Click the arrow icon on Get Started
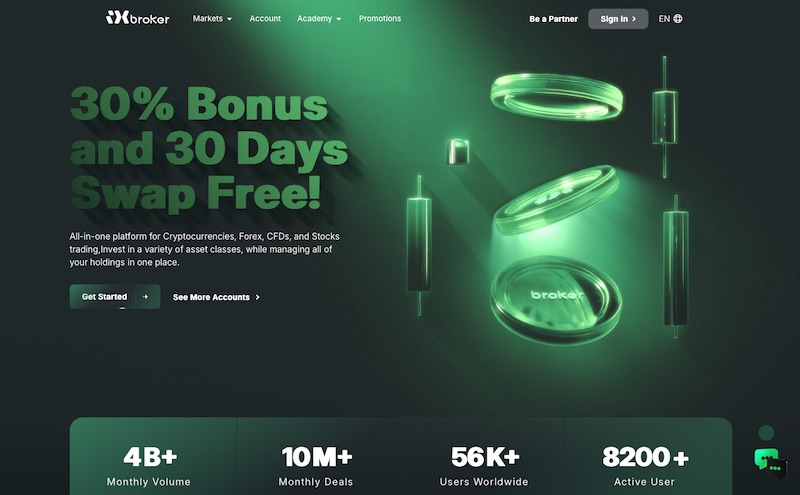 pyautogui.click(x=145, y=296)
